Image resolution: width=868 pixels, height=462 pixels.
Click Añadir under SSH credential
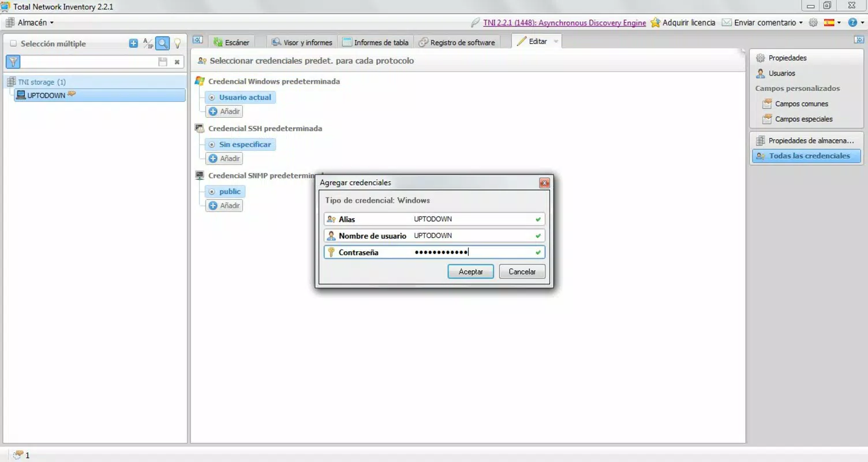[225, 158]
